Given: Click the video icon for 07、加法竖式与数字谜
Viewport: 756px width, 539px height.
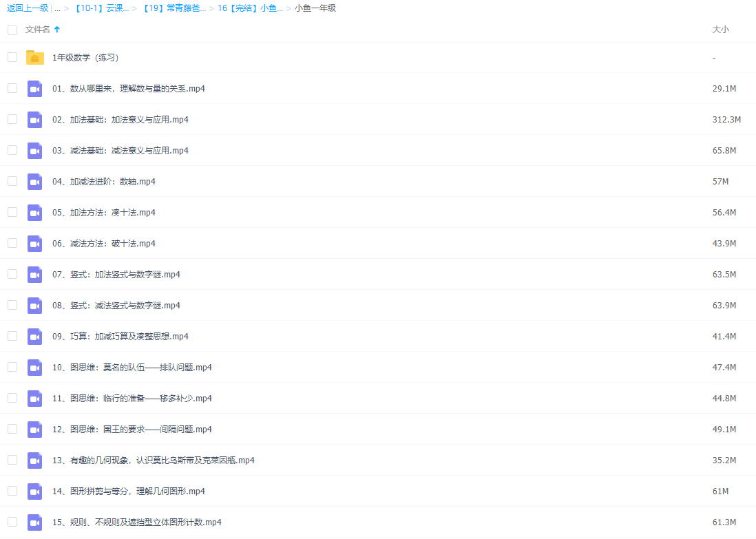Looking at the screenshot, I should pos(34,274).
